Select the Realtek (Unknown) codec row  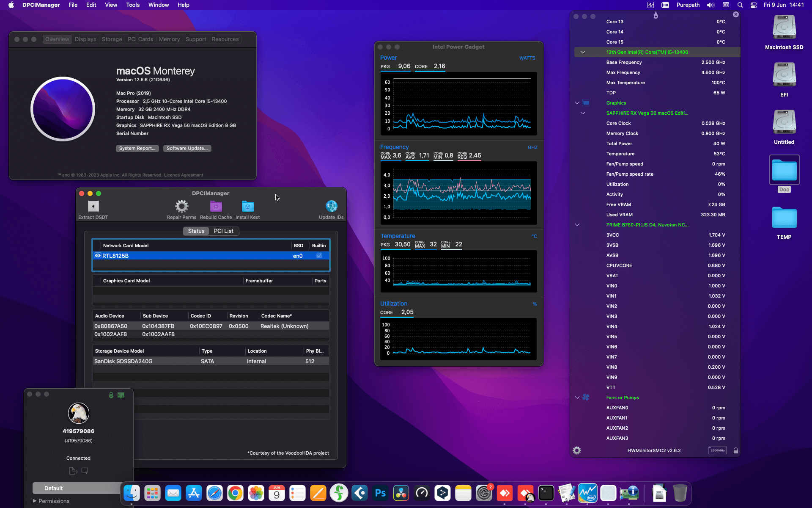[211, 326]
